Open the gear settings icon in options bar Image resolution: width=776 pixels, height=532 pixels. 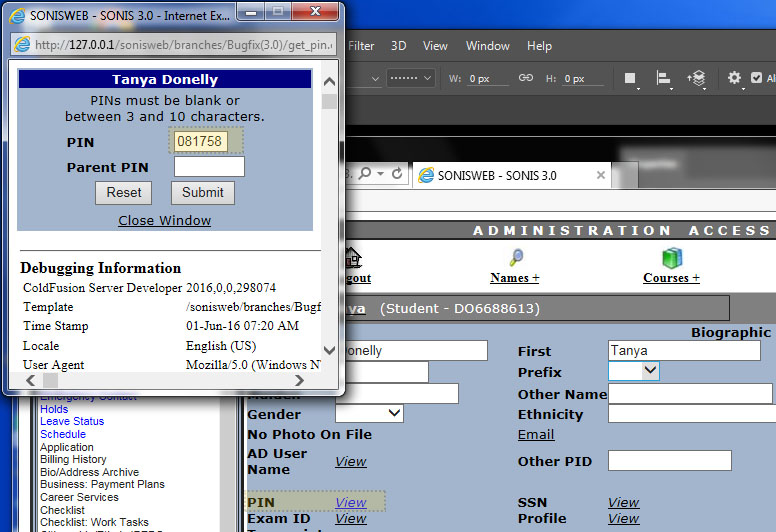[x=735, y=78]
